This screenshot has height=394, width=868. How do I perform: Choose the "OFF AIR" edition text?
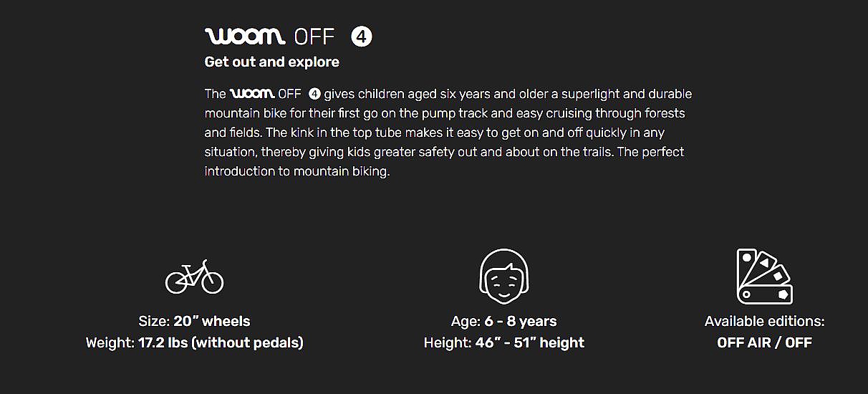[x=743, y=342]
